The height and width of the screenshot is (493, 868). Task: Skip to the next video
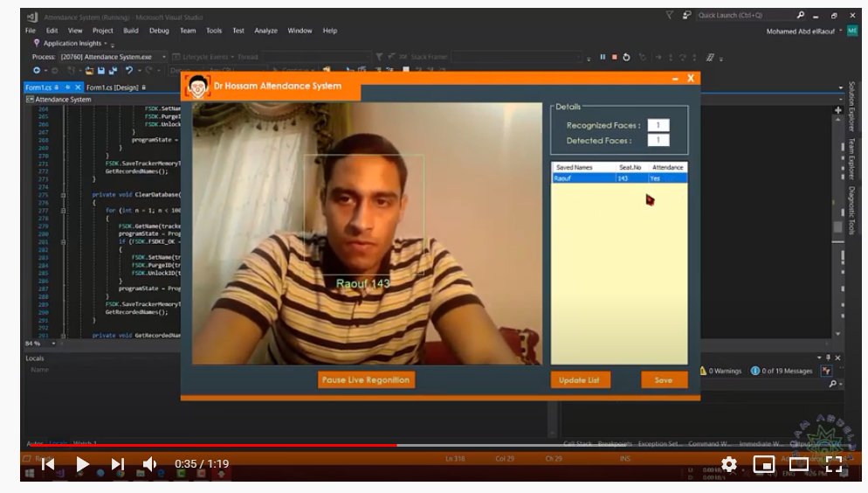click(x=118, y=464)
